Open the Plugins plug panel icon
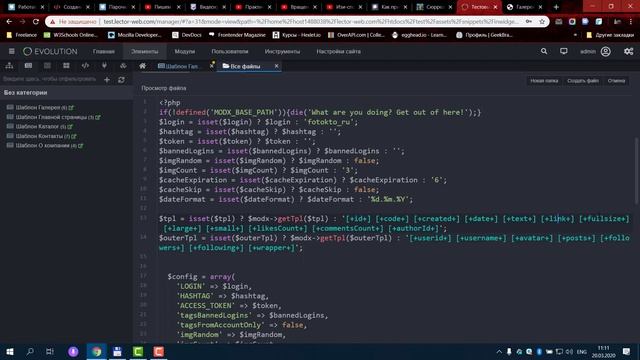This screenshot has width=640, height=360. (104, 66)
